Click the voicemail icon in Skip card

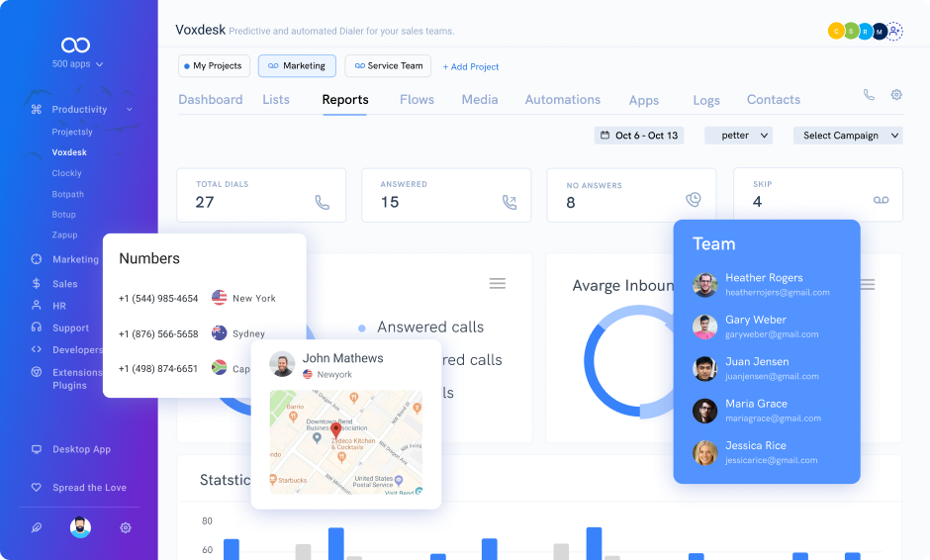881,201
